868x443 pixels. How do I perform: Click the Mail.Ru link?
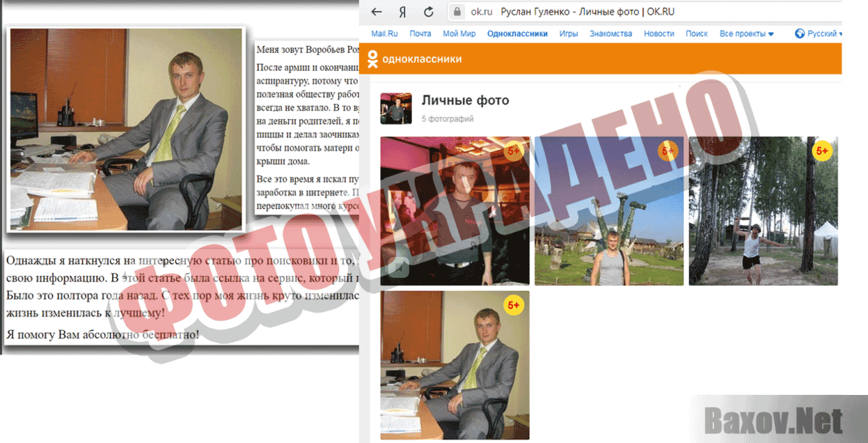coord(384,33)
